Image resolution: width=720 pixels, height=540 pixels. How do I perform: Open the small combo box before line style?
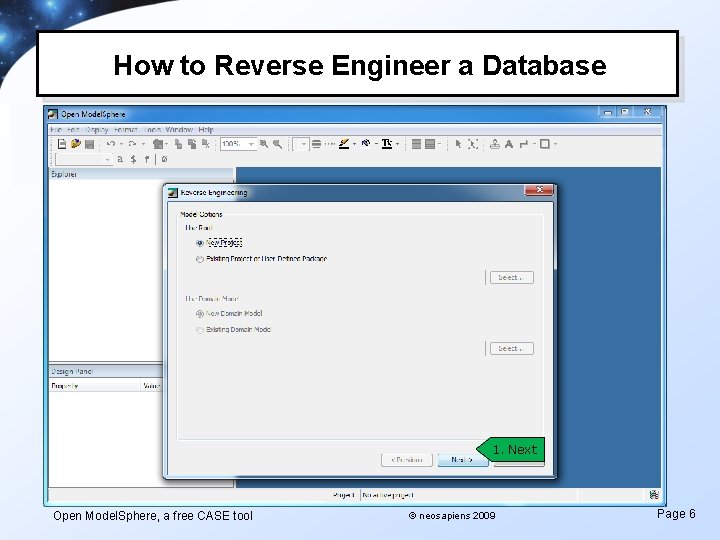pyautogui.click(x=301, y=144)
